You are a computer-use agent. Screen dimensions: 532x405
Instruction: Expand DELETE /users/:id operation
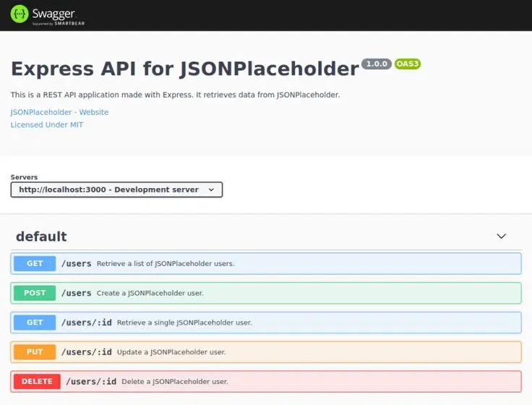(266, 382)
